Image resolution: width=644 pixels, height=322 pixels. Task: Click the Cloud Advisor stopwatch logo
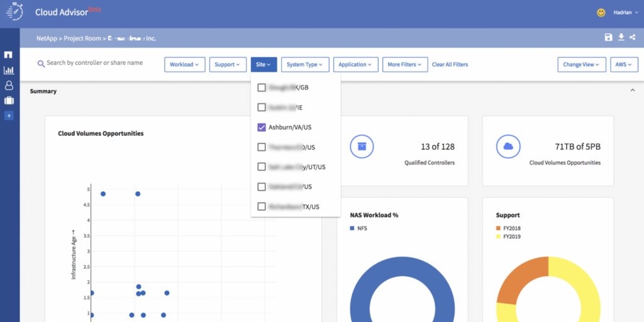click(x=15, y=11)
